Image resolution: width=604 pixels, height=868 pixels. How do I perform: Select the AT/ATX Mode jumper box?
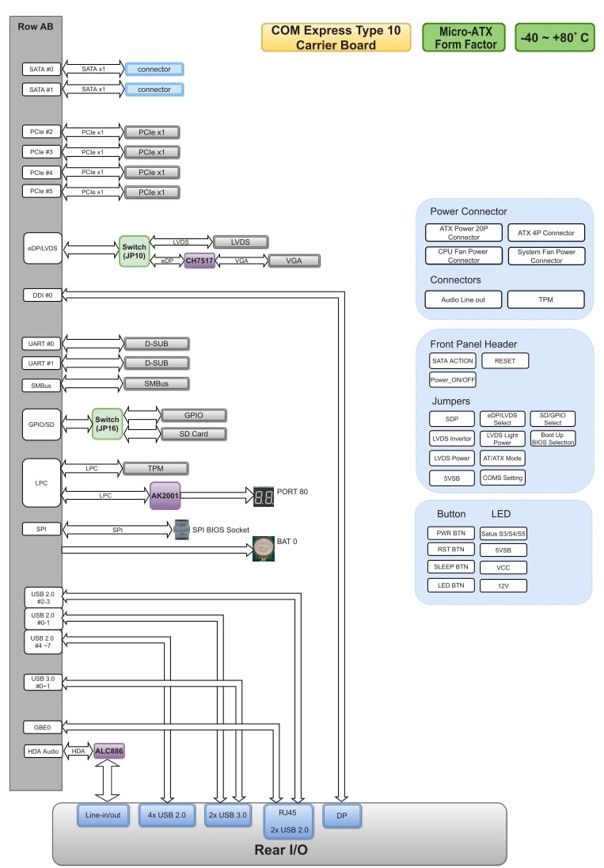[x=503, y=458]
